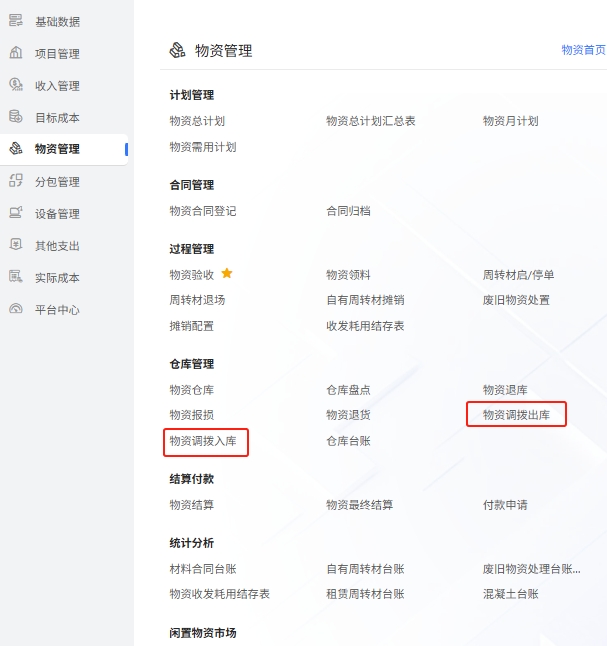Open 周转材启/停单 link

click(518, 275)
